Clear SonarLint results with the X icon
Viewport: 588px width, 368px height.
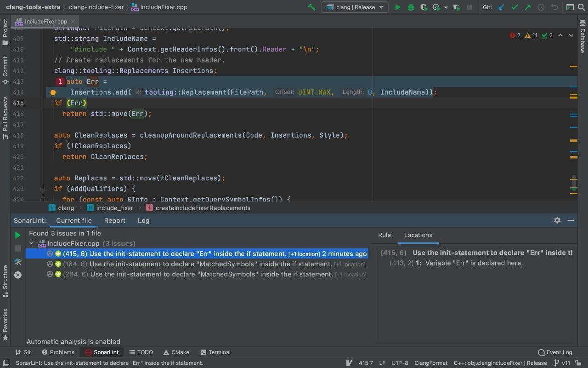[18, 275]
